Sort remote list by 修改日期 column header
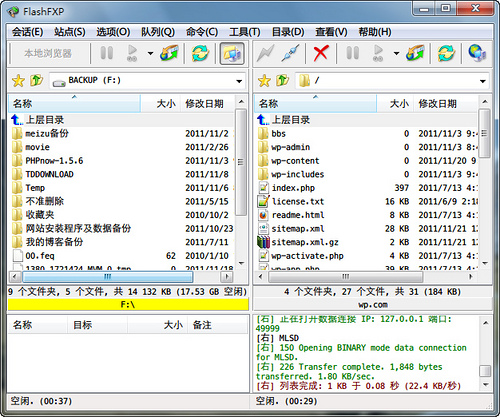Viewport: 500px width, 417px height. pos(446,104)
